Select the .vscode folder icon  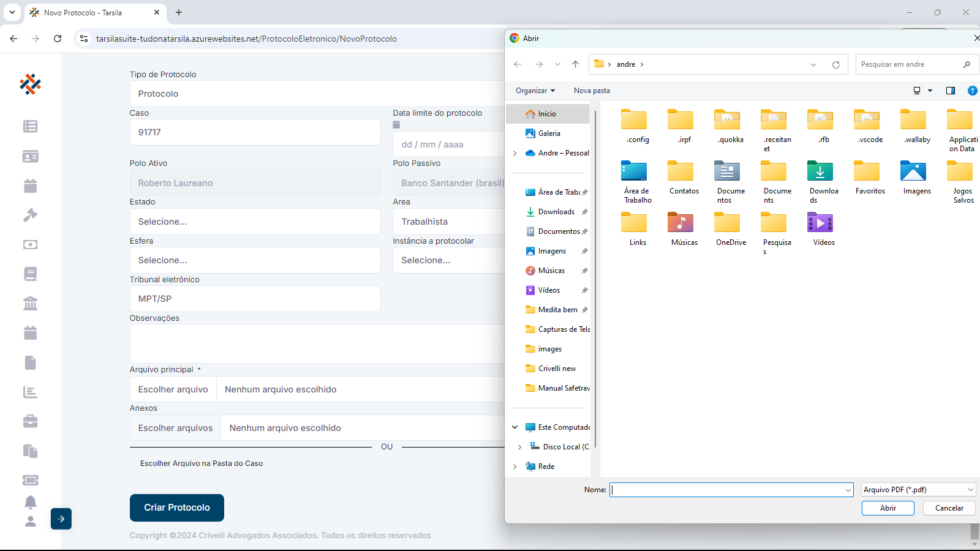click(x=867, y=120)
